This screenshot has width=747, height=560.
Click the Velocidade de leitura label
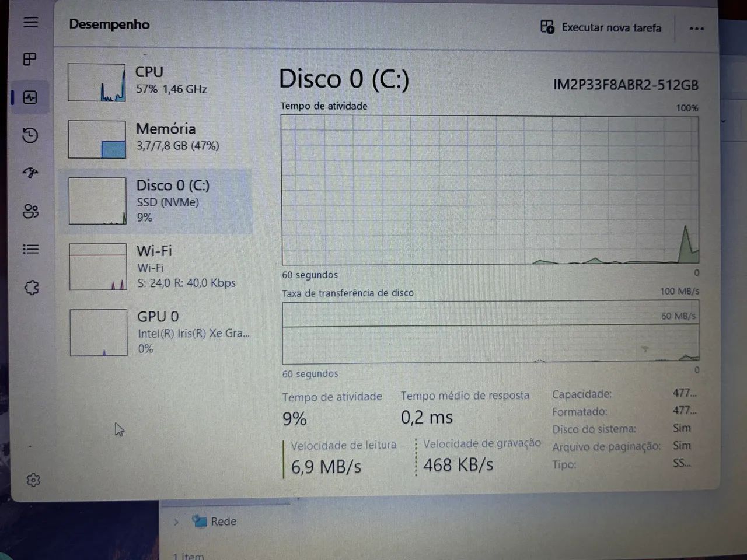(343, 445)
